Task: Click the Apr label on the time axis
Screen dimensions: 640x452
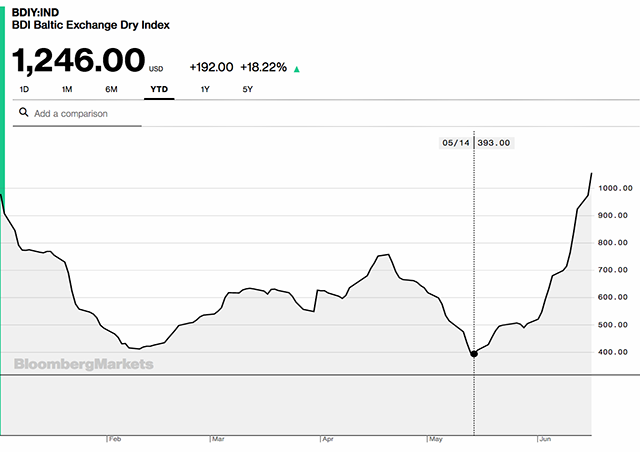Action: 326,439
